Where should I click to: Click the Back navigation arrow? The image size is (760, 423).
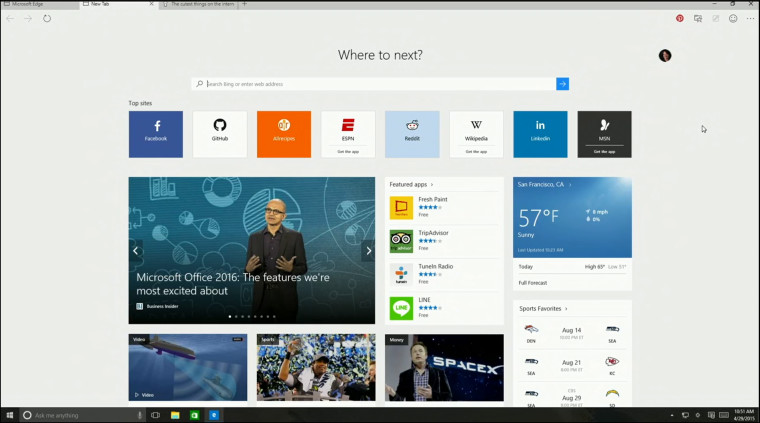click(x=10, y=18)
